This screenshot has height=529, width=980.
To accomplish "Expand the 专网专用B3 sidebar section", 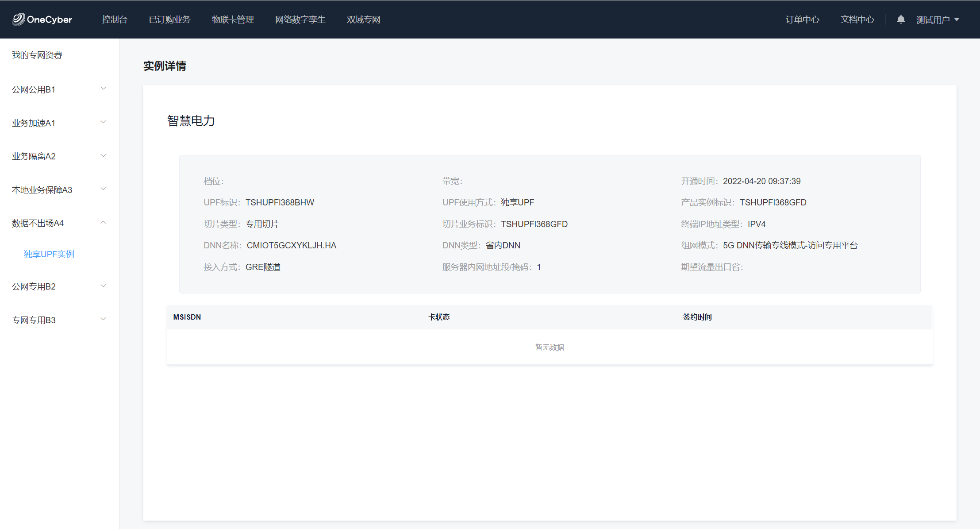I will pos(34,320).
